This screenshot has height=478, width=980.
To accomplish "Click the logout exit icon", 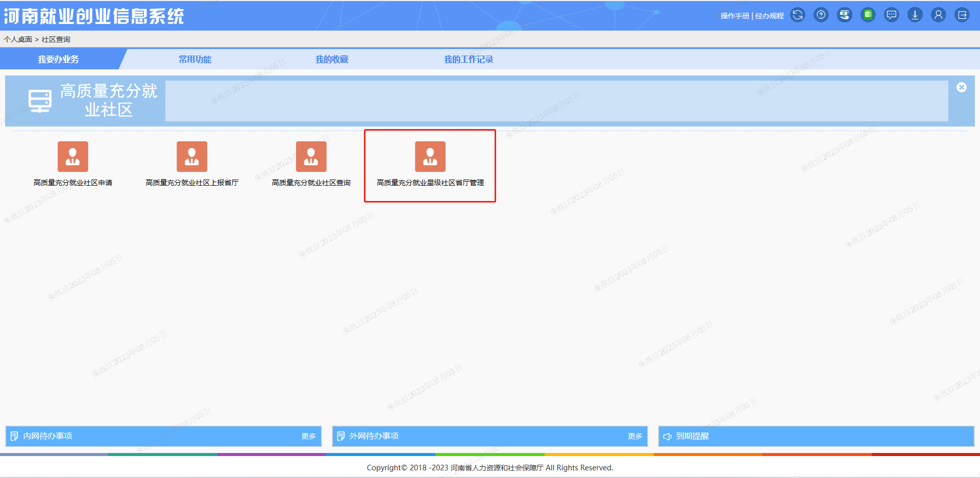I will click(962, 15).
